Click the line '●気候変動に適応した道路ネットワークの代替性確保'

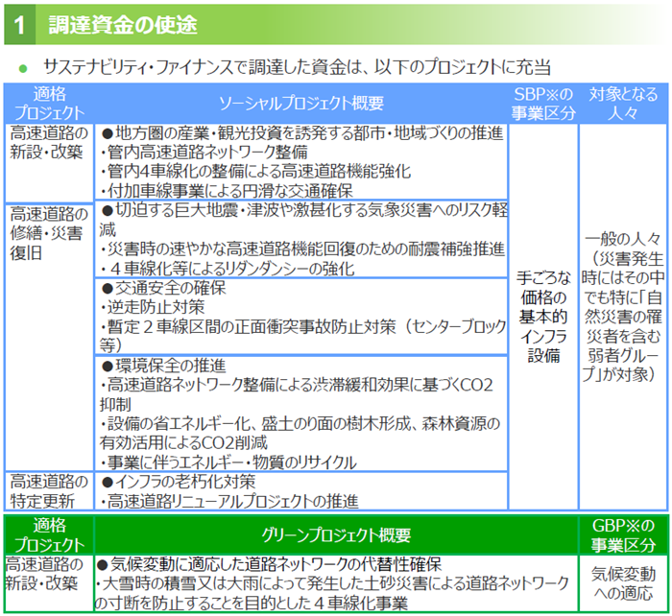pos(269,564)
